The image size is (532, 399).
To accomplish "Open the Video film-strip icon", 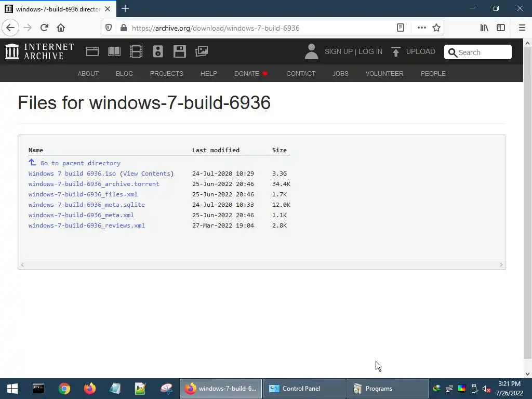I will pos(136,51).
